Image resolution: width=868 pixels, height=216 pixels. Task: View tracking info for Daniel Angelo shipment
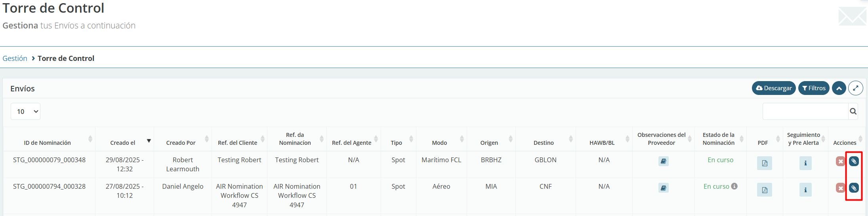pyautogui.click(x=805, y=190)
